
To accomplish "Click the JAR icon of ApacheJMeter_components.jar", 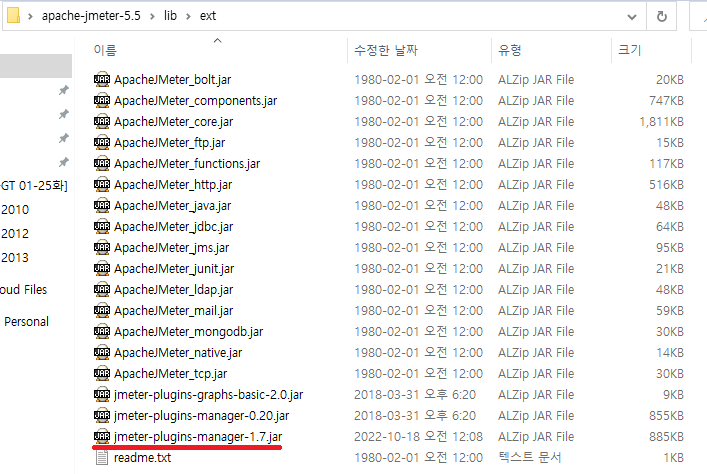I will [x=102, y=100].
